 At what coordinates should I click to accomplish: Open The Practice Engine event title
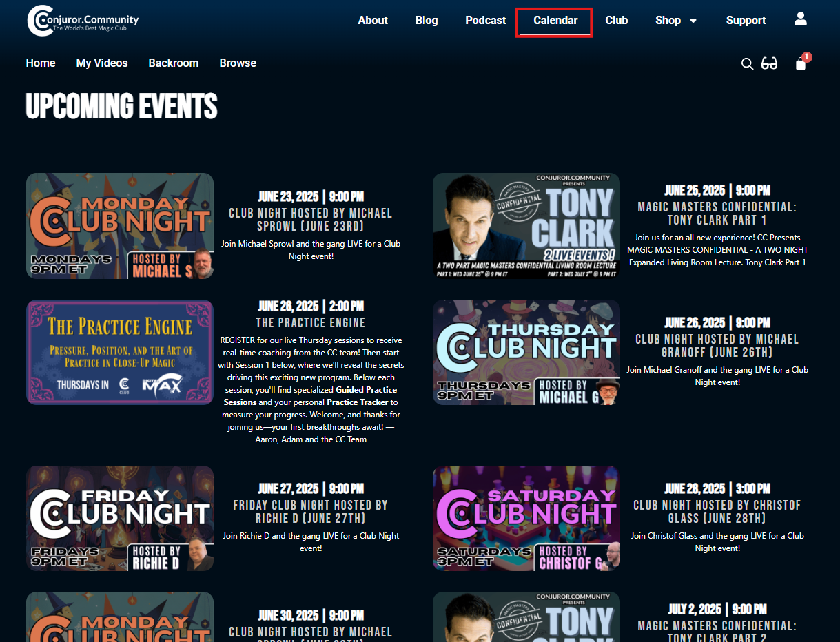311,322
